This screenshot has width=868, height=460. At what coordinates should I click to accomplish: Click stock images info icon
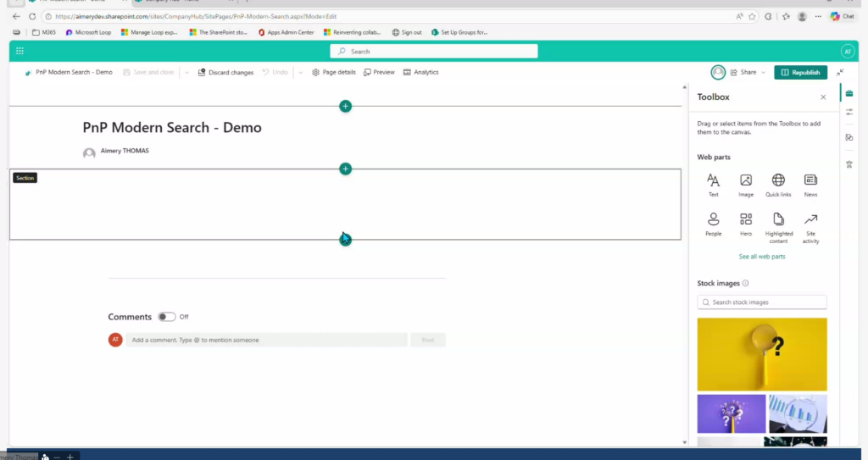tap(745, 283)
